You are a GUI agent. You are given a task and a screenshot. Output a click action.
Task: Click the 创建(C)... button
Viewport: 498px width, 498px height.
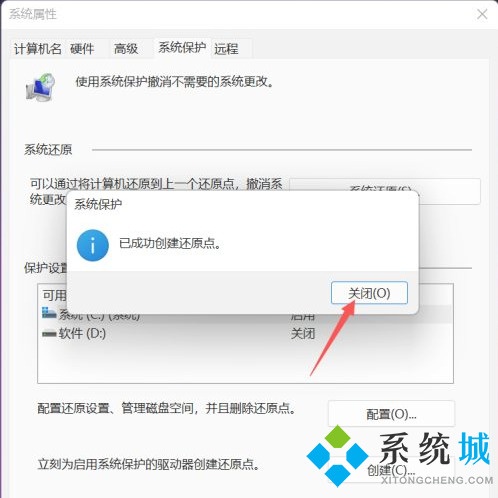[x=391, y=470]
